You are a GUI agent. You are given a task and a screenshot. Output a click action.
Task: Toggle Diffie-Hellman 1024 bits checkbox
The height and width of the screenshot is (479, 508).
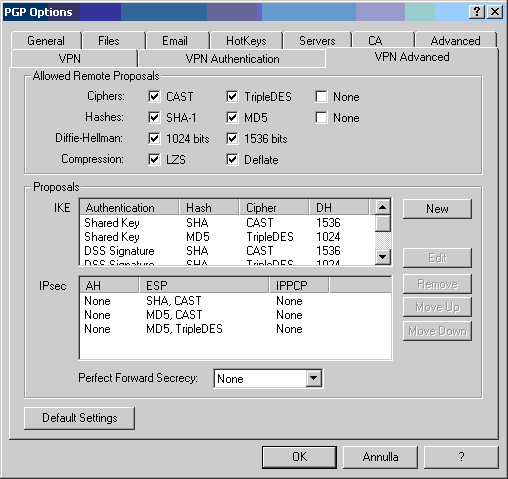[x=154, y=139]
